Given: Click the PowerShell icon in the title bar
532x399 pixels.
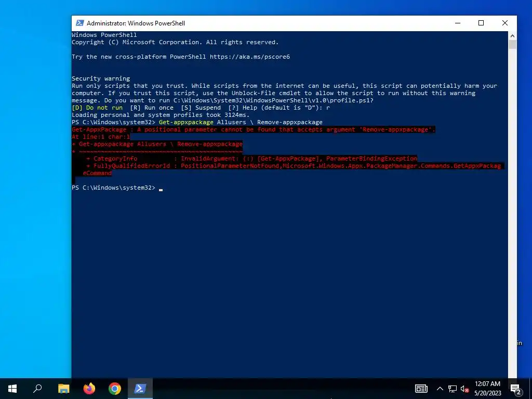Looking at the screenshot, I should pyautogui.click(x=79, y=23).
